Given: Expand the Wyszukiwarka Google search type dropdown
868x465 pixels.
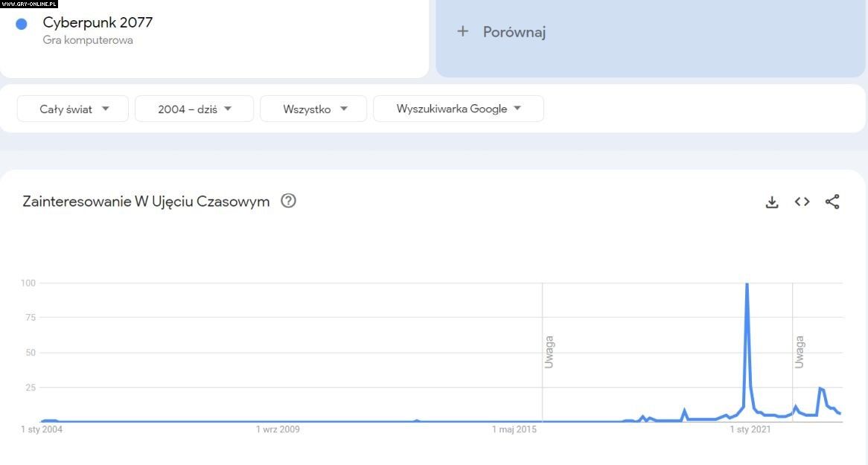Looking at the screenshot, I should pyautogui.click(x=458, y=109).
